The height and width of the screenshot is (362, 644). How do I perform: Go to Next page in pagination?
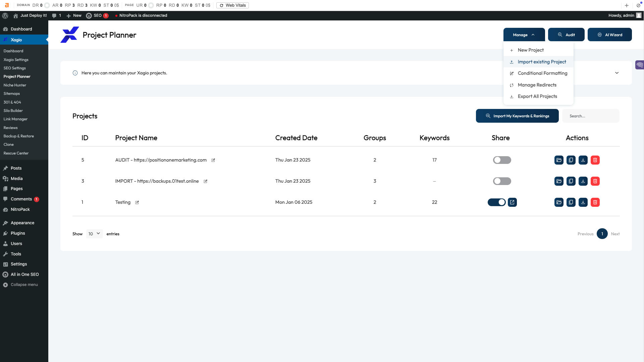[x=615, y=234]
